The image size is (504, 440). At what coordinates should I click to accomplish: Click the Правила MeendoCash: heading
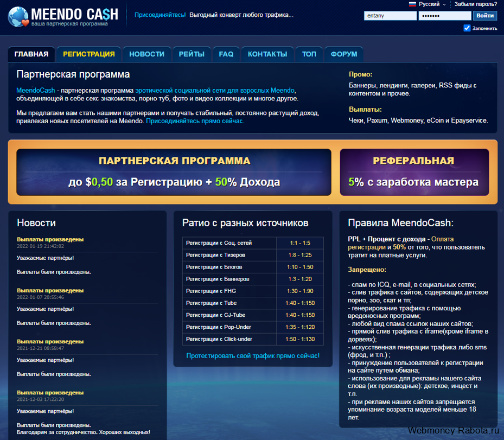(x=400, y=223)
